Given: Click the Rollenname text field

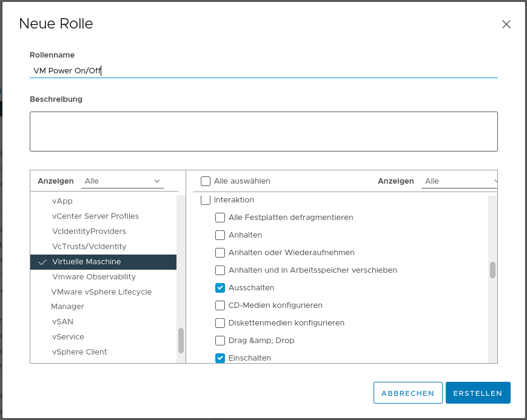Looking at the screenshot, I should [x=263, y=70].
